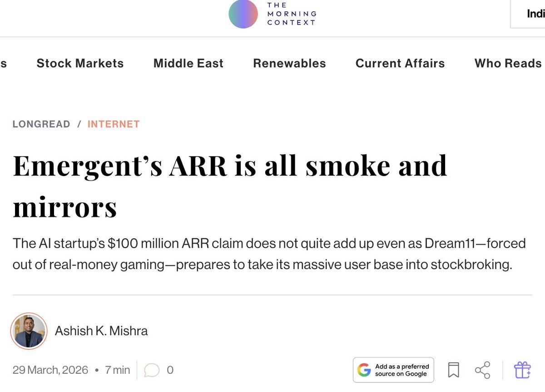This screenshot has width=545, height=392.
Task: Open the Current Affairs section
Action: pos(400,64)
